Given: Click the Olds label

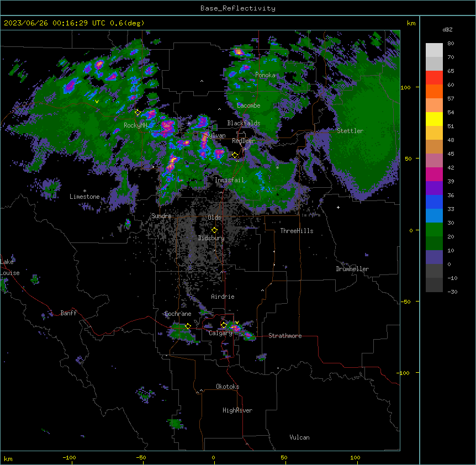Looking at the screenshot, I should click(214, 218).
